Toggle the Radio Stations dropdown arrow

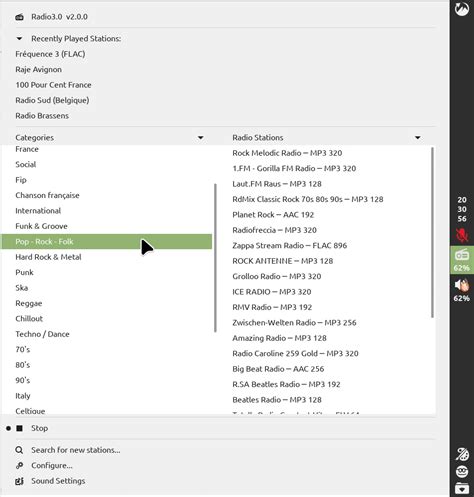(x=417, y=138)
